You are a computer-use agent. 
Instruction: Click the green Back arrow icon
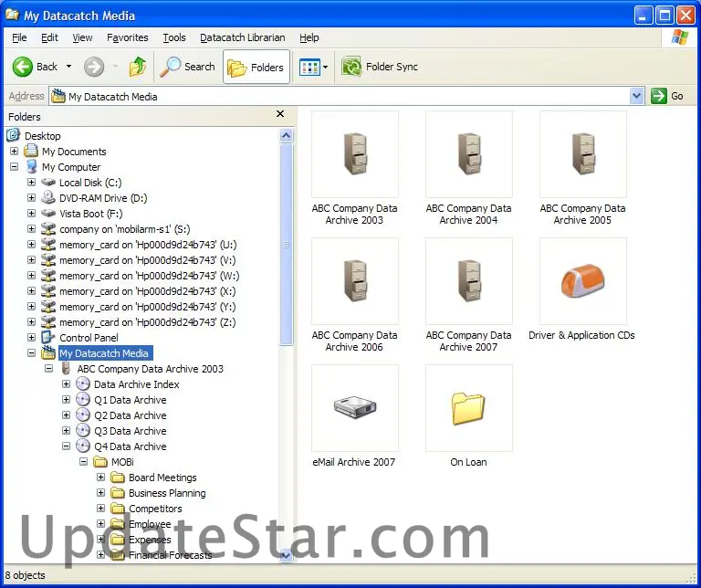tap(22, 67)
